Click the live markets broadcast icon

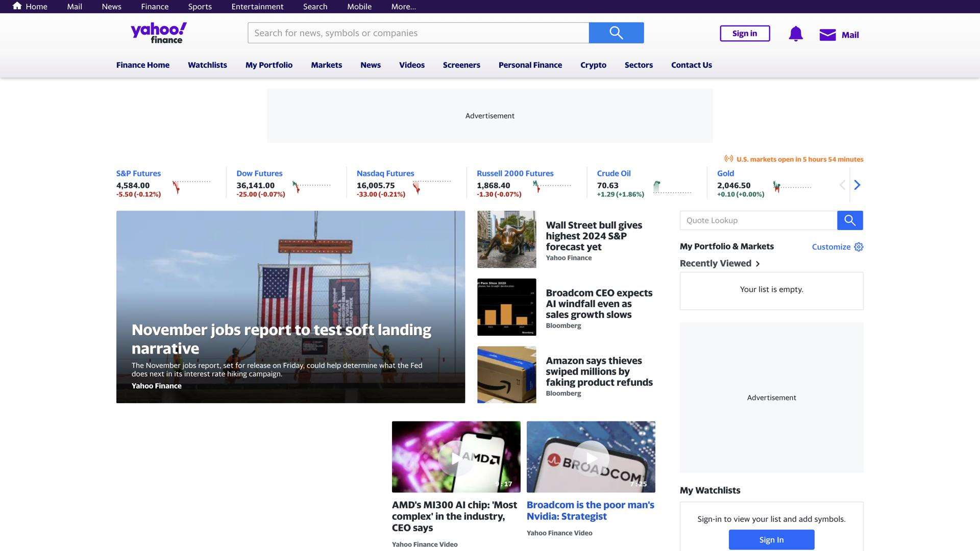point(729,159)
